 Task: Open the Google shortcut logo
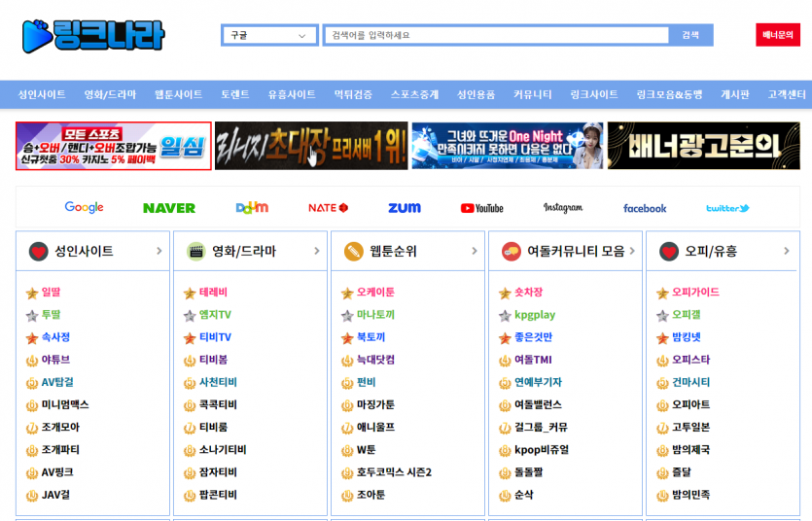(84, 207)
